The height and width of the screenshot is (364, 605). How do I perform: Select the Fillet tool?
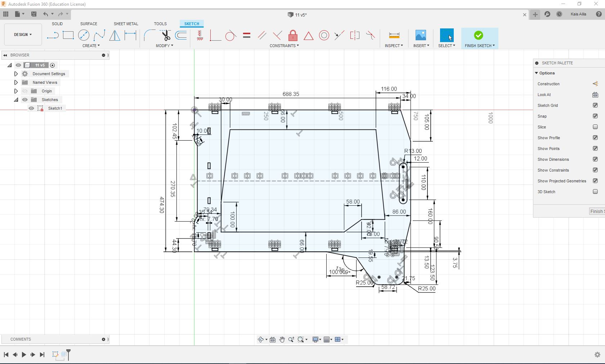(149, 35)
